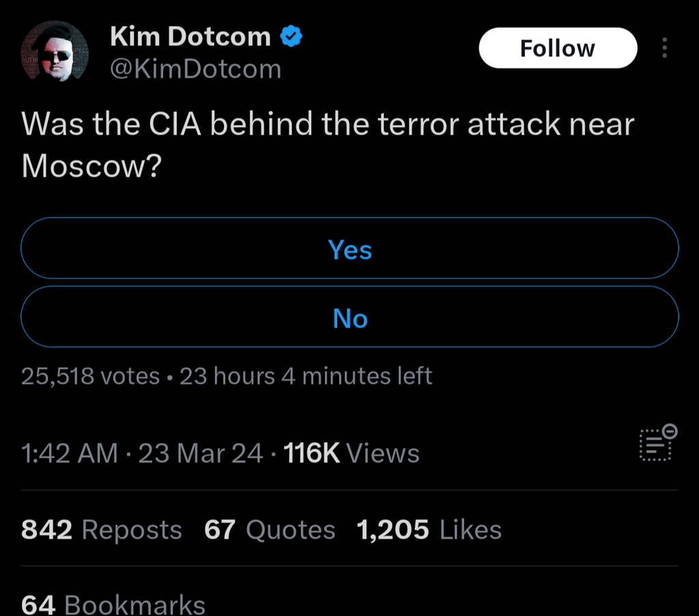Open Kim Dotcom's profile picture
Image resolution: width=699 pixels, height=616 pixels.
(55, 52)
